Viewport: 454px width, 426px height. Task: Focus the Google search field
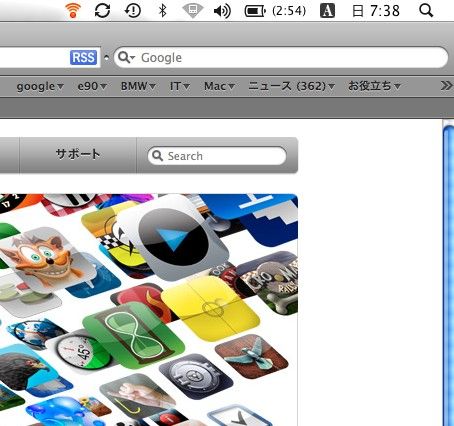[x=281, y=57]
